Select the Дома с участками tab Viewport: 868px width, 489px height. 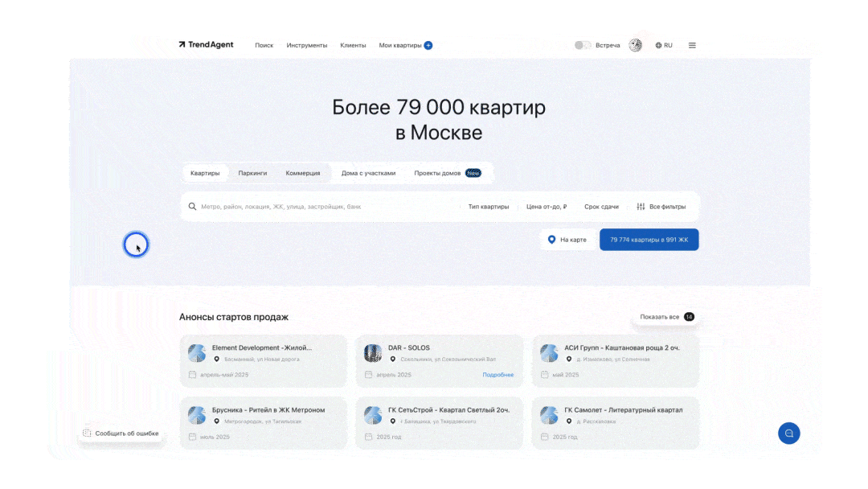[x=368, y=174]
